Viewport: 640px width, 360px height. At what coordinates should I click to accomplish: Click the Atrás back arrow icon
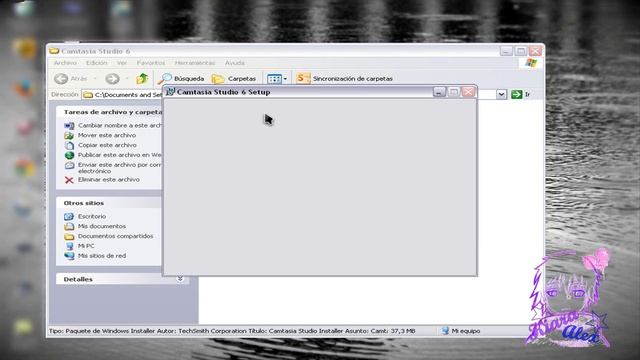[61, 78]
